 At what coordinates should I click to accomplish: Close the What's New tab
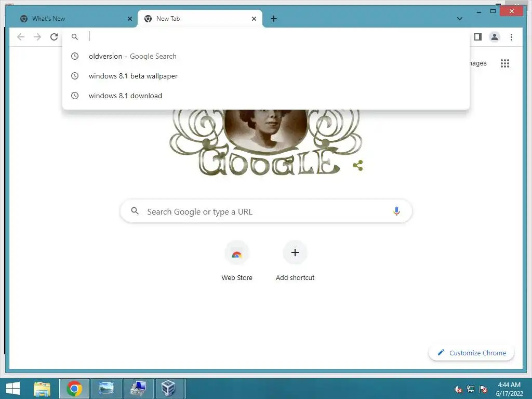[x=129, y=19]
